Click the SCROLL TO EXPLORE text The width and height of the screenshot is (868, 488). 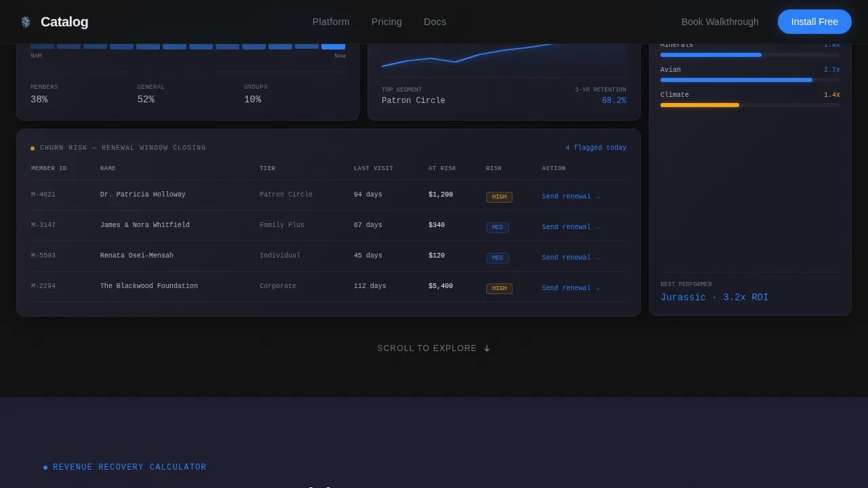pos(427,348)
